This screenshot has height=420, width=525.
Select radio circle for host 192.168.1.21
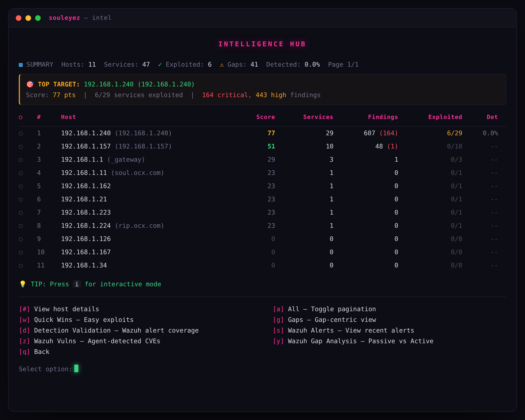pos(21,200)
